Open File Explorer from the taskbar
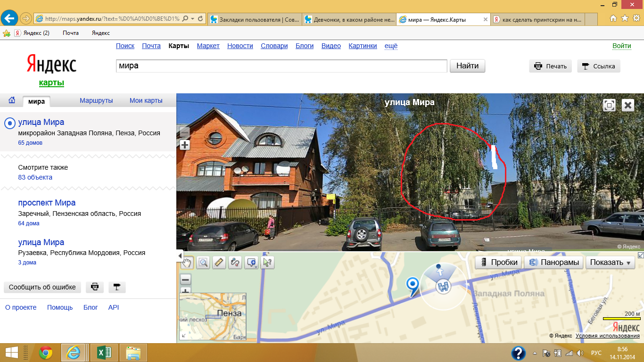 133,353
